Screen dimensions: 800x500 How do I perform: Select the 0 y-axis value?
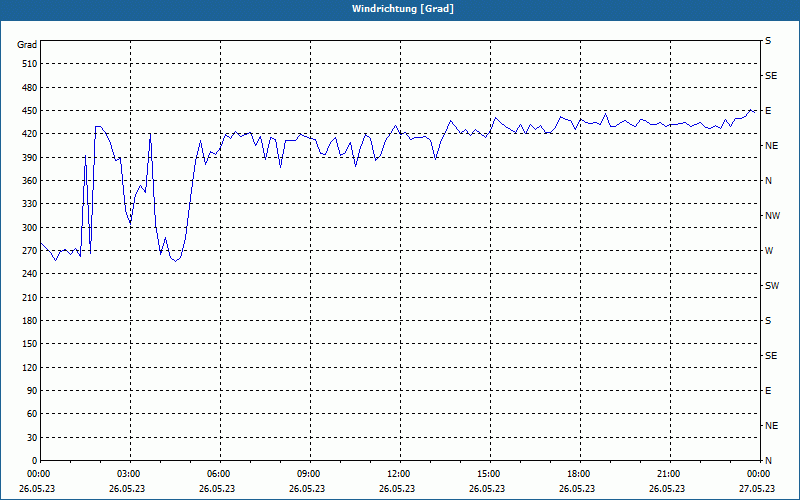[x=34, y=461]
